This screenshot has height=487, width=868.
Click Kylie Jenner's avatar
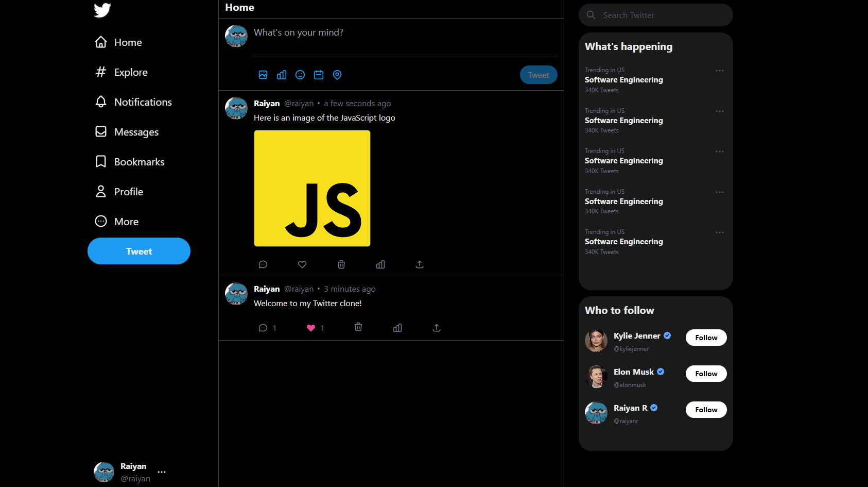(596, 341)
